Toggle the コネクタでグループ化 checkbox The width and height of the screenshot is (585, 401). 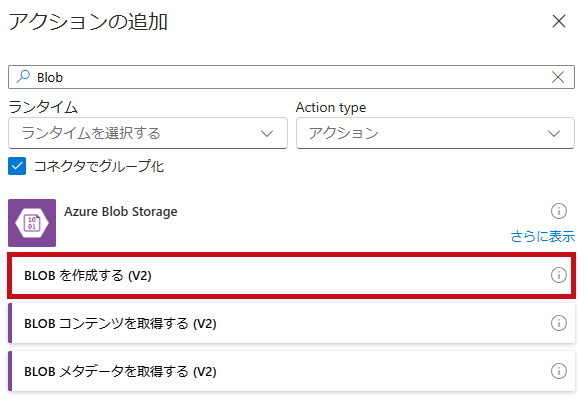[17, 166]
